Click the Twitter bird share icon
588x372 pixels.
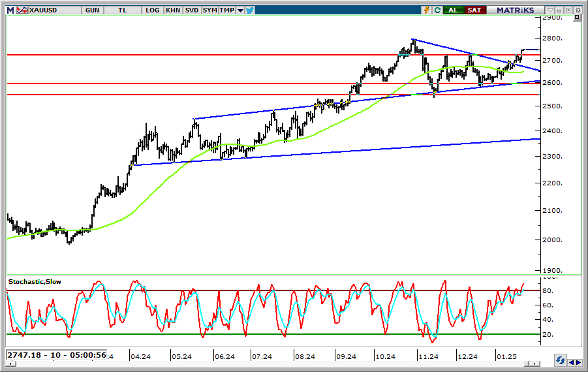coord(250,10)
